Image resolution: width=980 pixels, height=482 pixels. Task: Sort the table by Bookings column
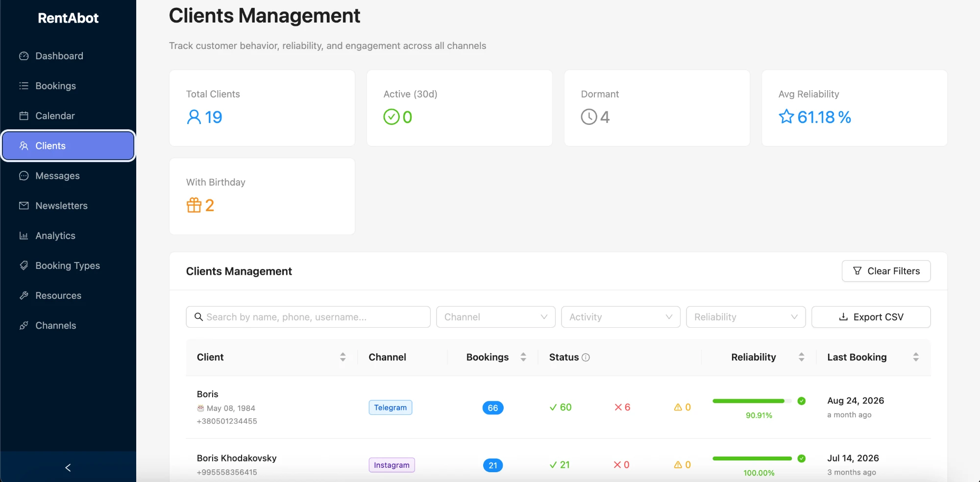pos(523,357)
